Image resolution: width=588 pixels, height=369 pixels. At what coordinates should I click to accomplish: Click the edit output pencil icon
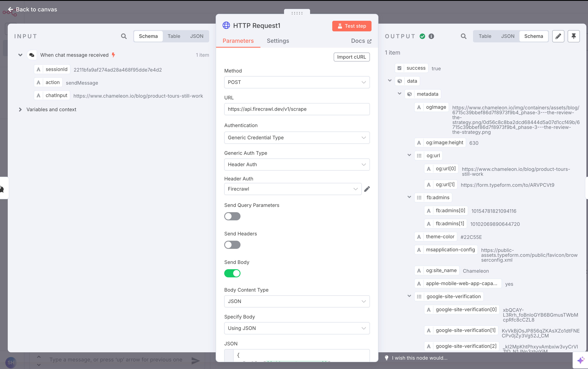pos(558,36)
